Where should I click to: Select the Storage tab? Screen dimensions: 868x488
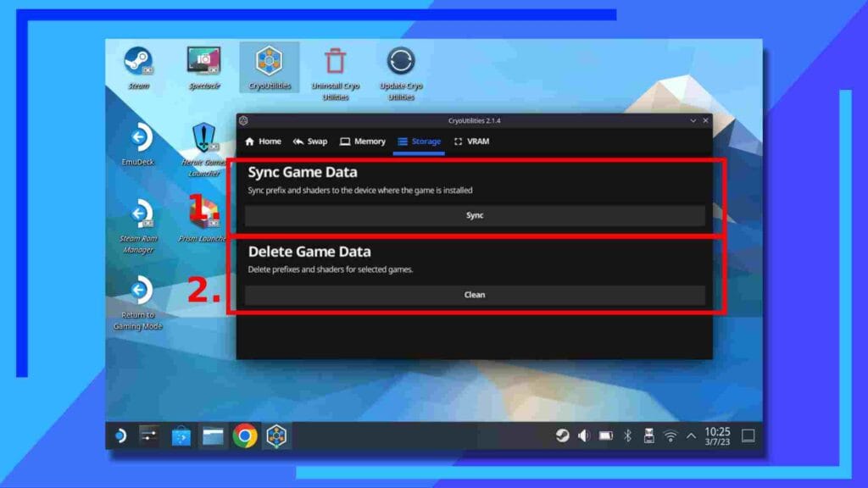pyautogui.click(x=419, y=141)
